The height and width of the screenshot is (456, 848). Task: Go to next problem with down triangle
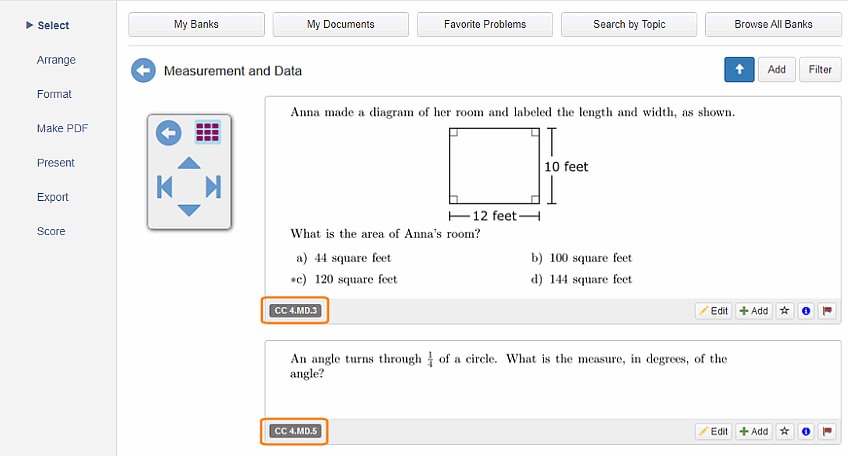point(189,210)
